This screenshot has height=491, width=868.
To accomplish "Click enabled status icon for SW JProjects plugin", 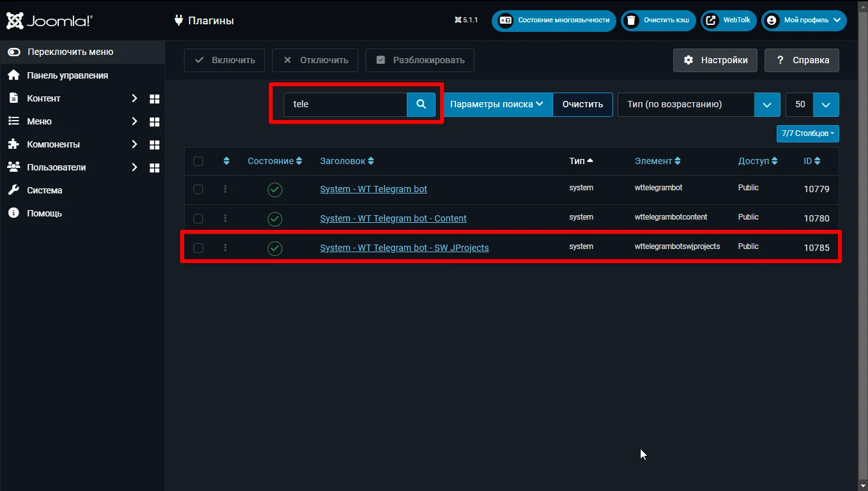I will (x=275, y=248).
